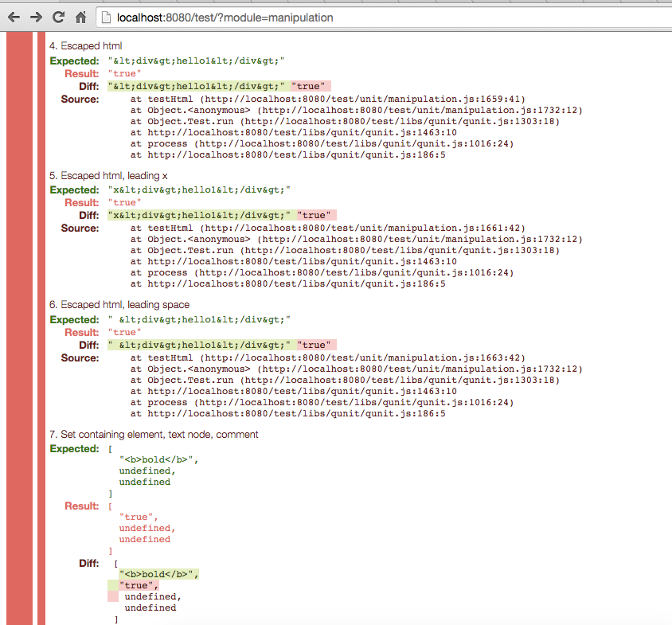Click the Diff label of test 7

[x=88, y=563]
